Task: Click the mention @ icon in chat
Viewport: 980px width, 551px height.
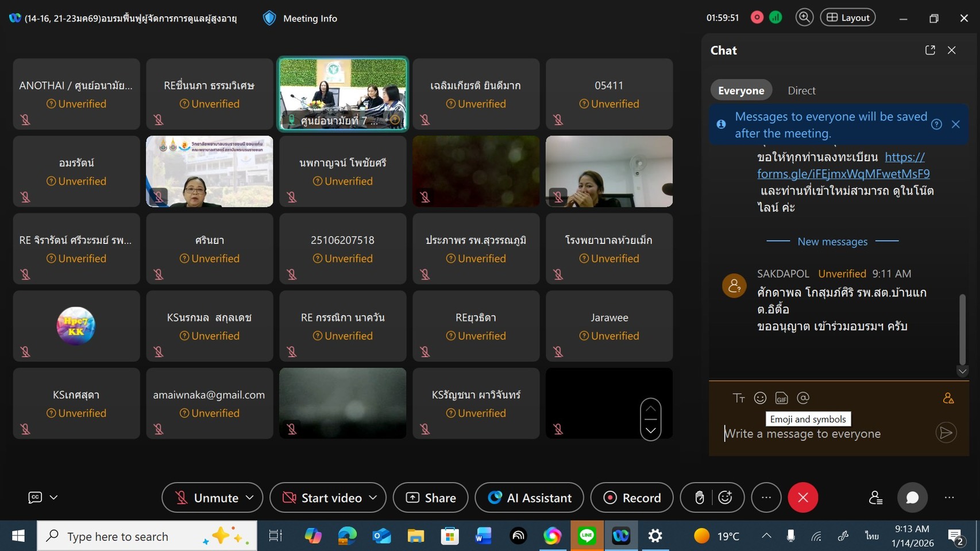Action: coord(803,398)
